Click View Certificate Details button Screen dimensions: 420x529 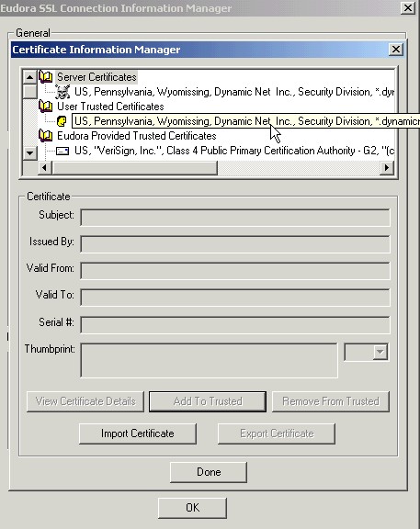(x=85, y=401)
